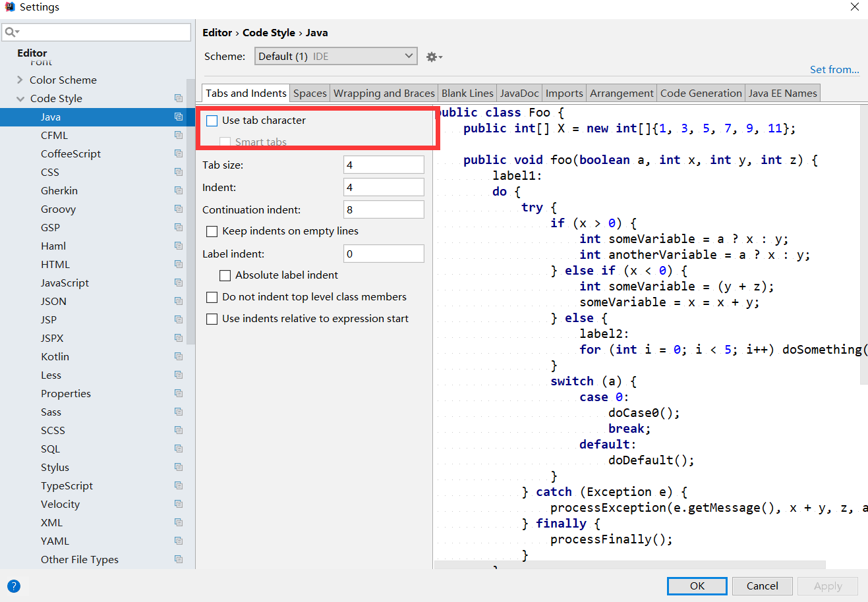
Task: Check Absolute label indent option
Action: [225, 275]
